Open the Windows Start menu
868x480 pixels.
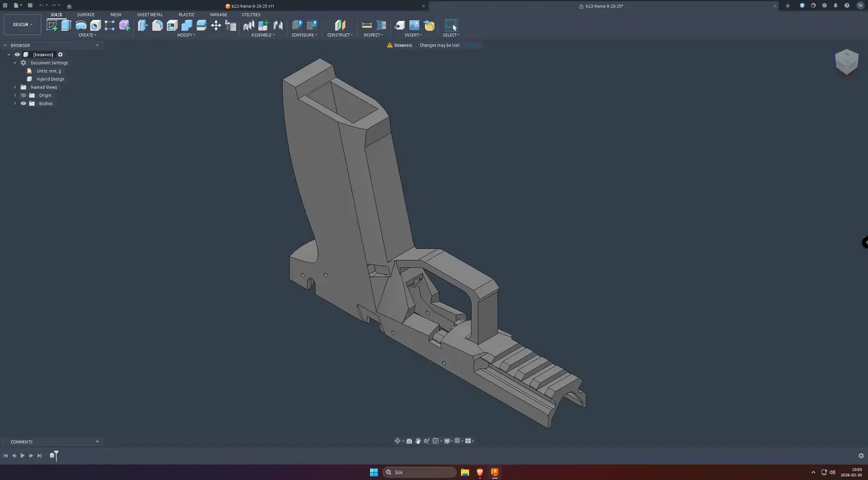pyautogui.click(x=374, y=472)
